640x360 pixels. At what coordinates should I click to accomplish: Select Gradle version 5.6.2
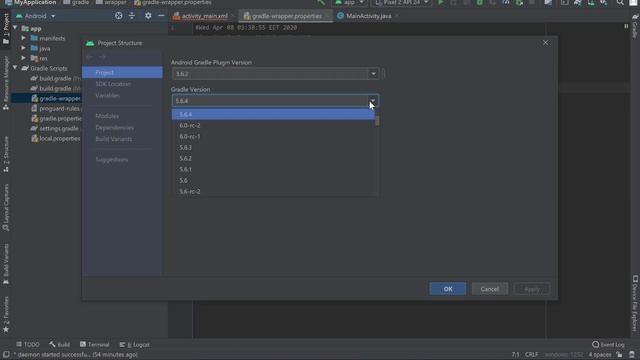point(273,158)
